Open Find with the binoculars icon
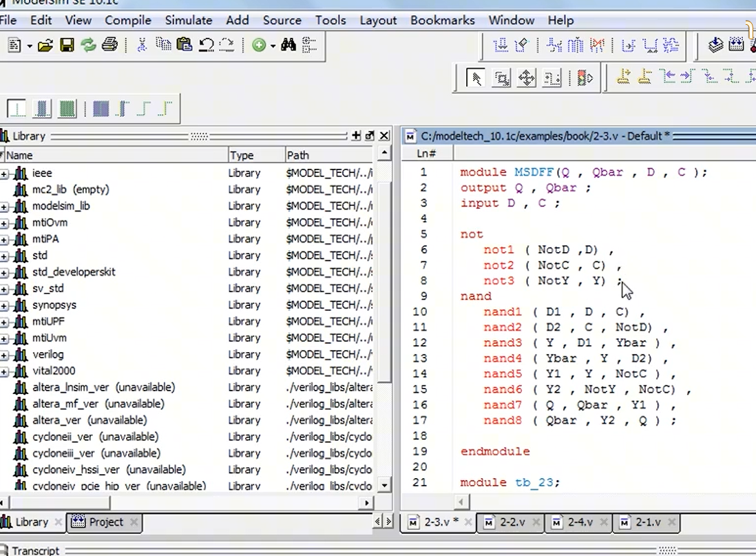Screen dimensions: 756x556 pos(288,45)
